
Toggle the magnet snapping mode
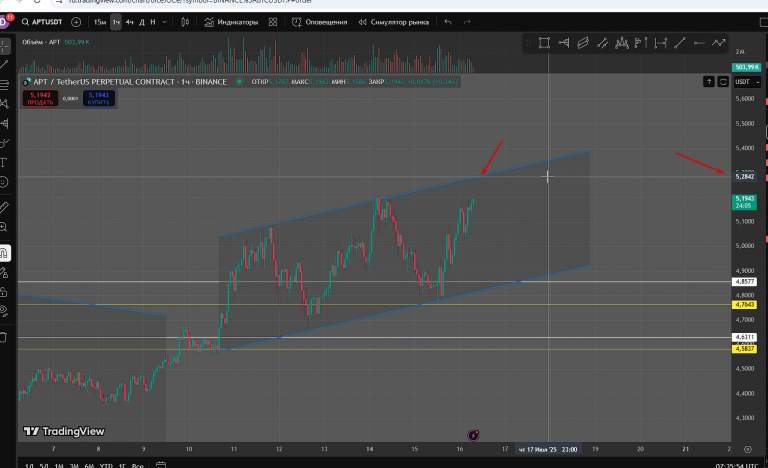click(x=4, y=253)
